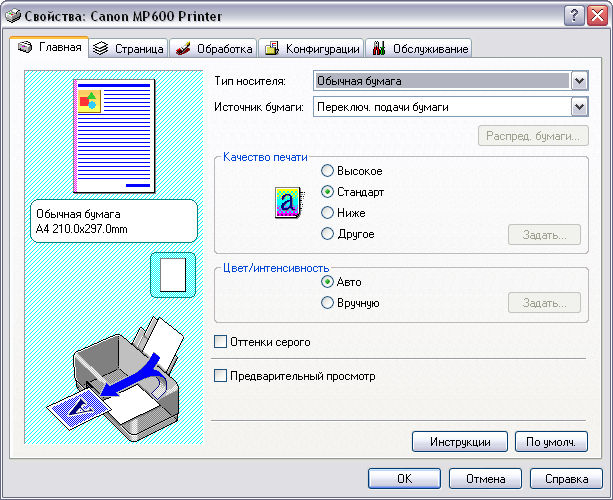Click the Обслуживание tab tools icon
This screenshot has height=500, width=613.
[x=379, y=48]
